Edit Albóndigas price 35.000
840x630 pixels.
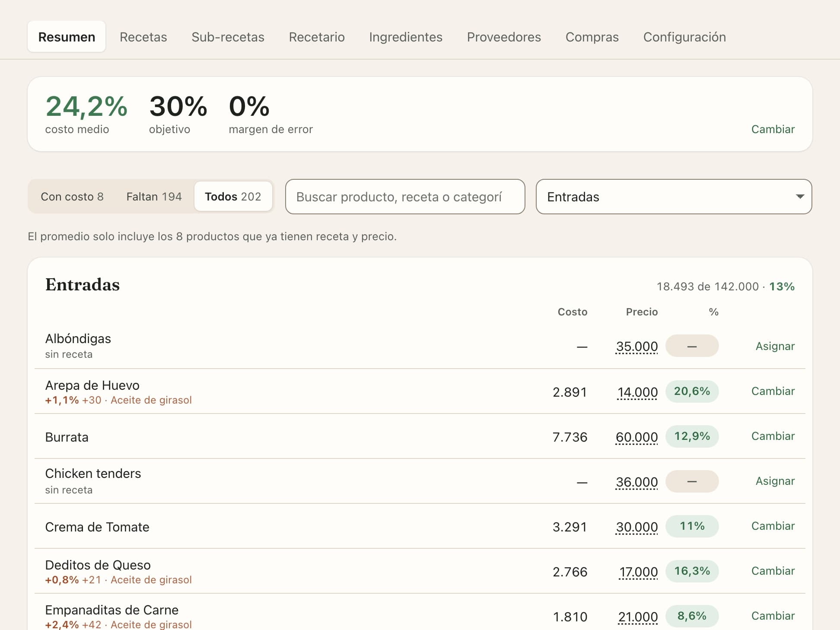coord(636,347)
